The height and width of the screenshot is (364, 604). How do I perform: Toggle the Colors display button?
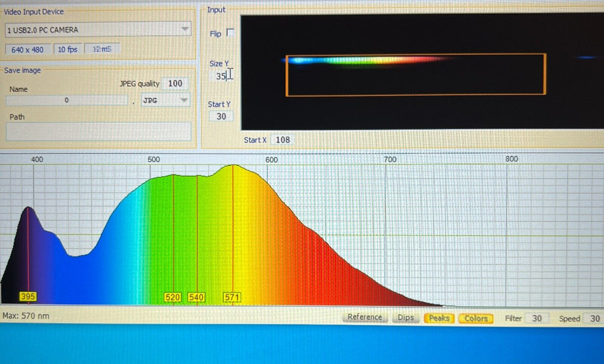476,318
